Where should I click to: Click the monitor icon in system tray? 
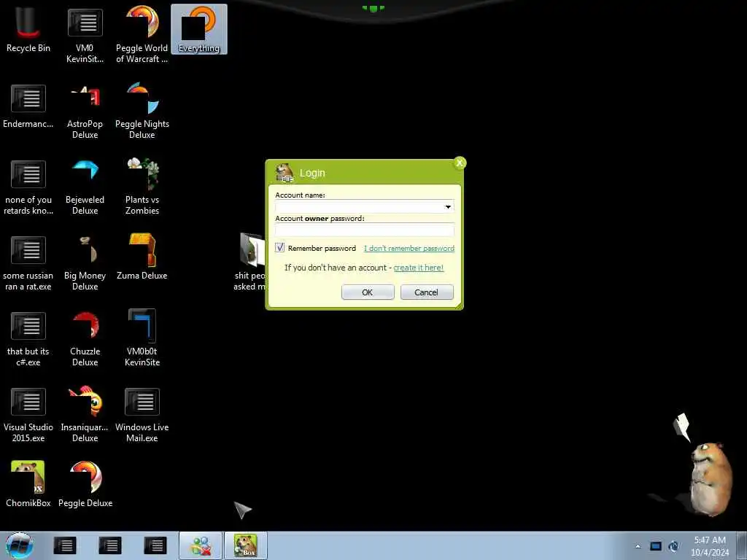click(x=656, y=546)
